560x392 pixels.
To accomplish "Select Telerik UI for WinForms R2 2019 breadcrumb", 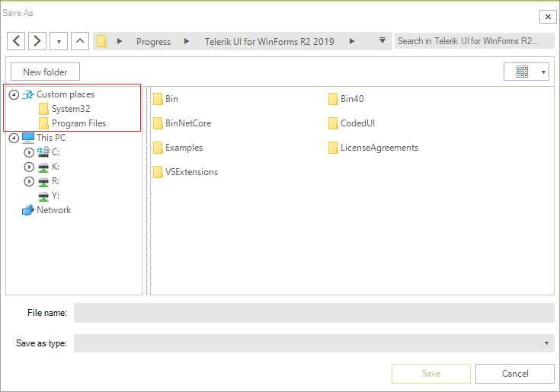I will pos(269,42).
